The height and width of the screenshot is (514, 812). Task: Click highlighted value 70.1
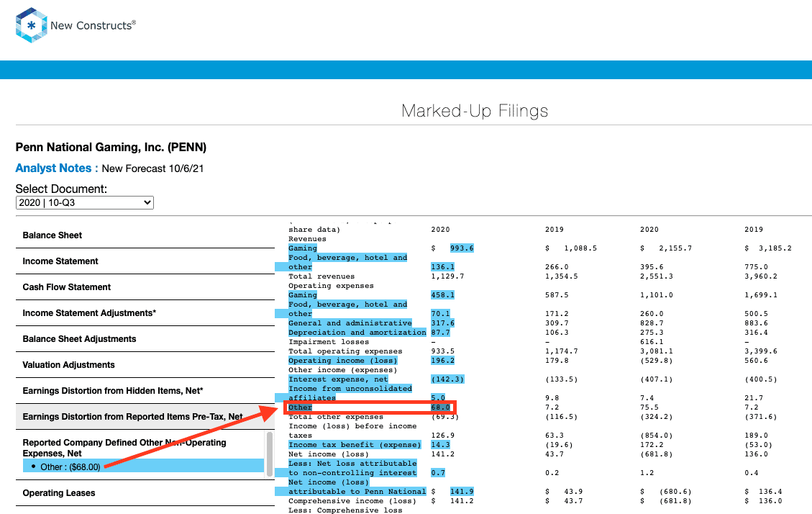(x=440, y=313)
